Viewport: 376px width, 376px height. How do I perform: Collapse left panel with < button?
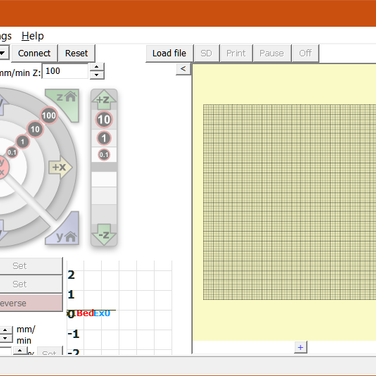click(x=183, y=69)
